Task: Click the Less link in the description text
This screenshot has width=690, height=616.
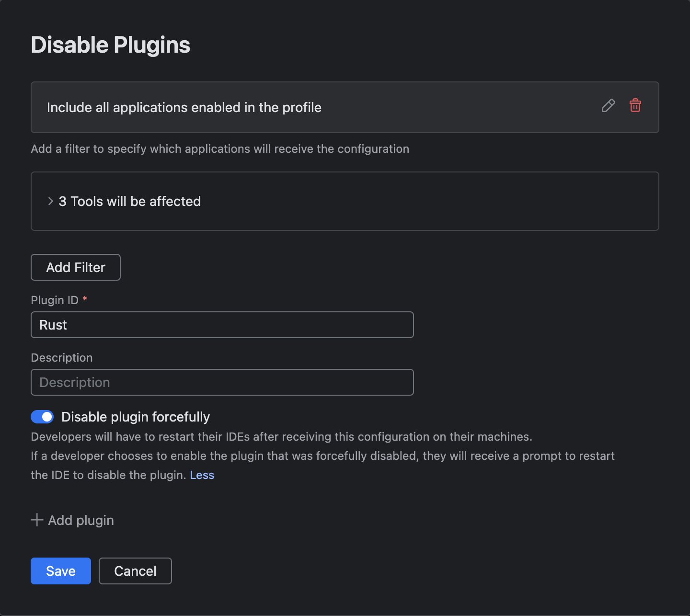Action: pos(202,475)
